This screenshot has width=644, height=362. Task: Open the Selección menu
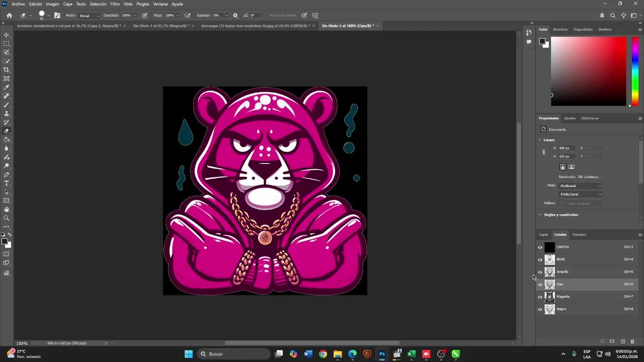point(98,4)
